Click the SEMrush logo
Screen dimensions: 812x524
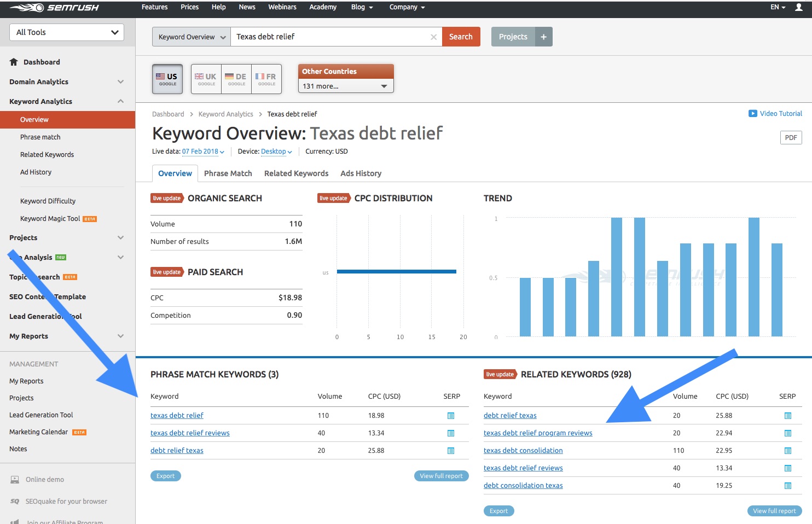click(x=54, y=8)
